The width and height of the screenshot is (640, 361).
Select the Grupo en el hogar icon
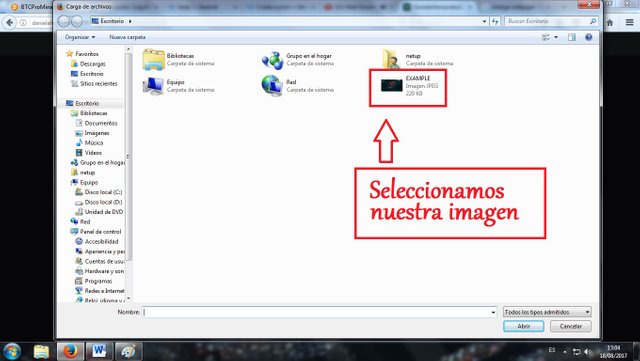pyautogui.click(x=272, y=60)
